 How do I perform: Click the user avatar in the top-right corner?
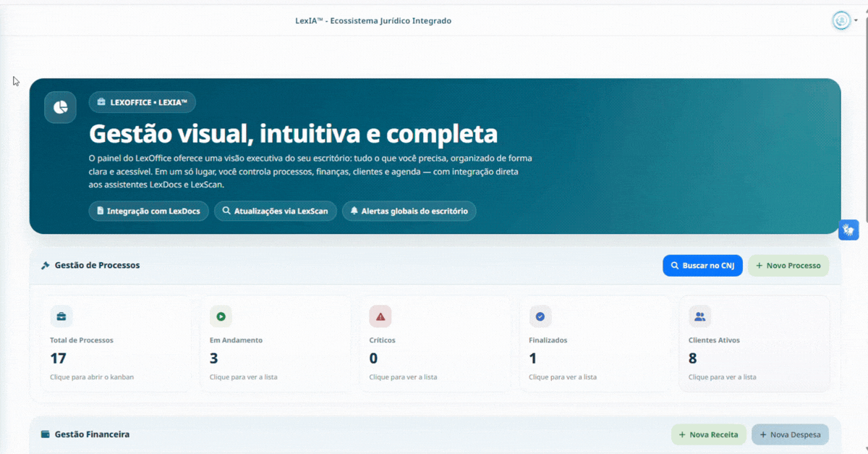click(x=841, y=21)
